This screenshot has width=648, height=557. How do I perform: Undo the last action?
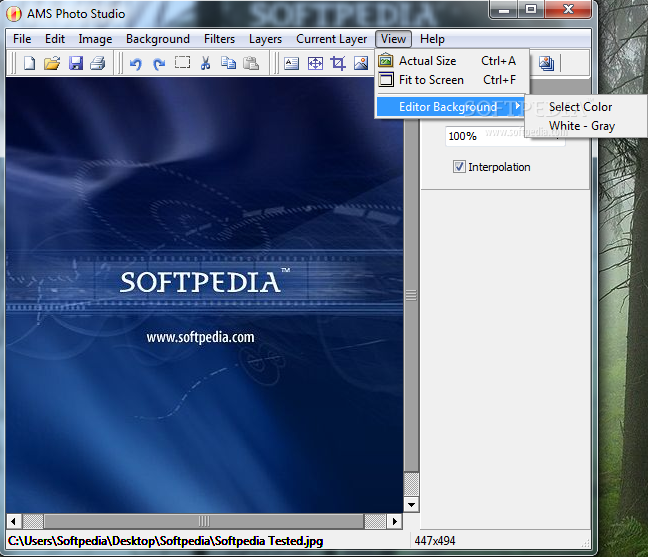[x=136, y=64]
